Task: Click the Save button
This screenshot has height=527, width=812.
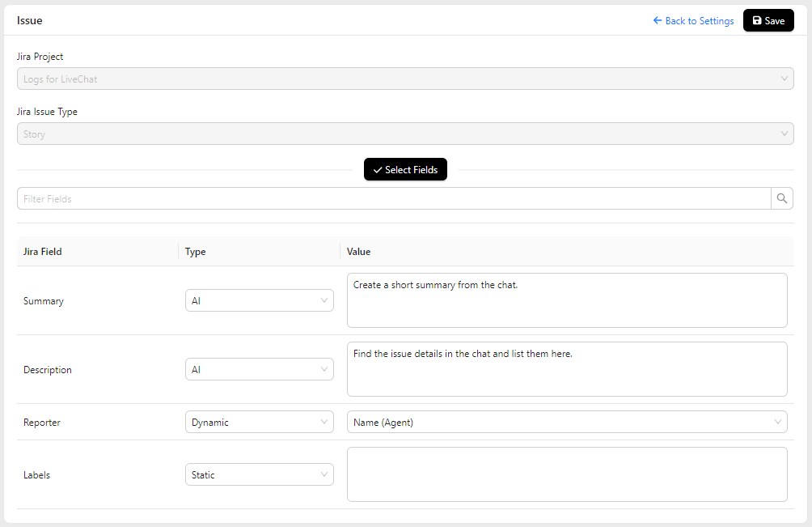Action: [x=768, y=20]
